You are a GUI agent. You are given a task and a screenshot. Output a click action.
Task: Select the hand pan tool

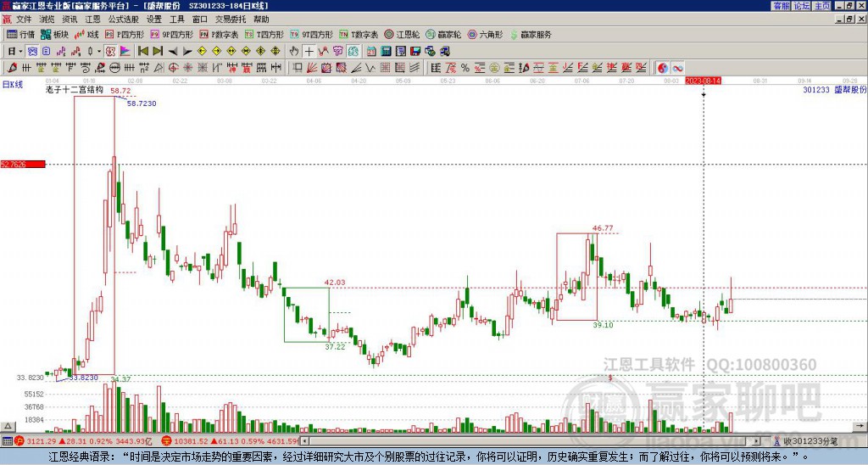(x=294, y=52)
